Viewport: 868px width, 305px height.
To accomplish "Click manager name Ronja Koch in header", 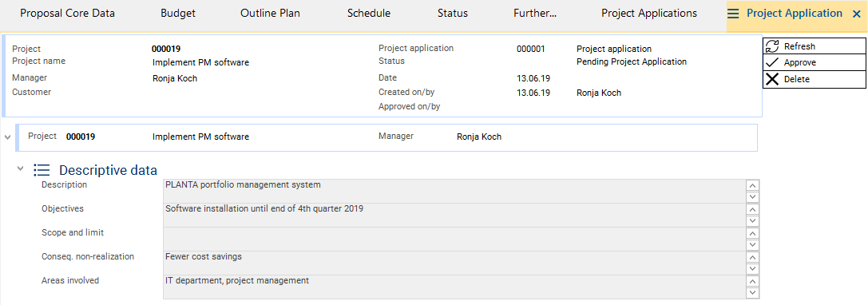I will tap(174, 78).
